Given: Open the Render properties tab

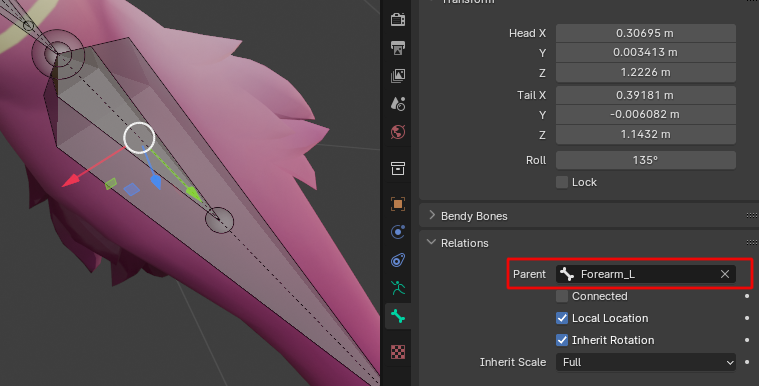Looking at the screenshot, I should pyautogui.click(x=397, y=19).
